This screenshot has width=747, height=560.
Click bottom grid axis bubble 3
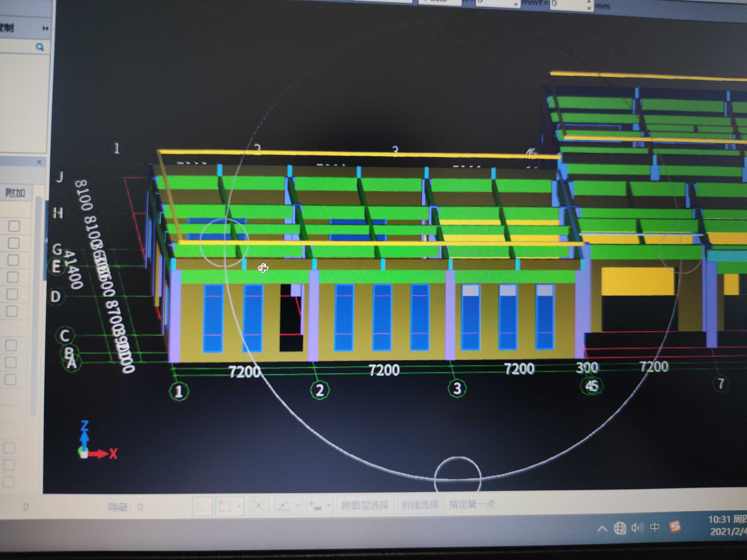(x=457, y=388)
